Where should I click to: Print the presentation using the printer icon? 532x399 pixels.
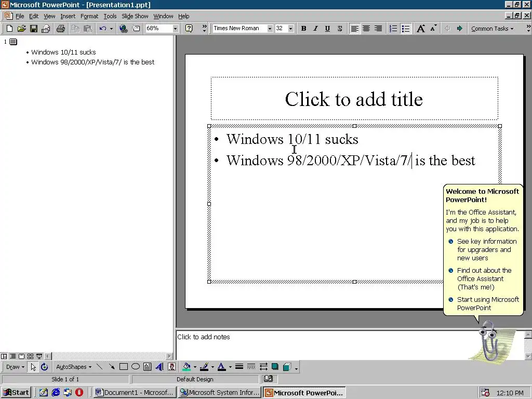[x=61, y=29]
